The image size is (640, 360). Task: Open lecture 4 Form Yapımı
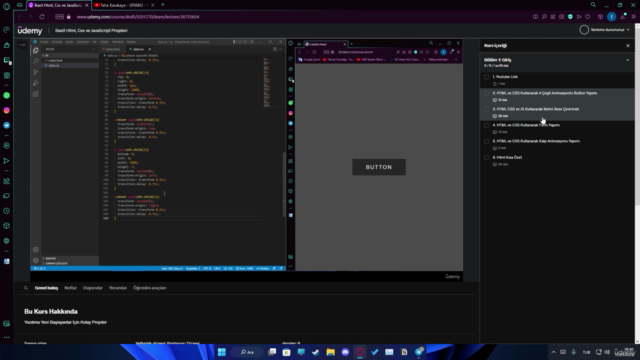coord(557,128)
